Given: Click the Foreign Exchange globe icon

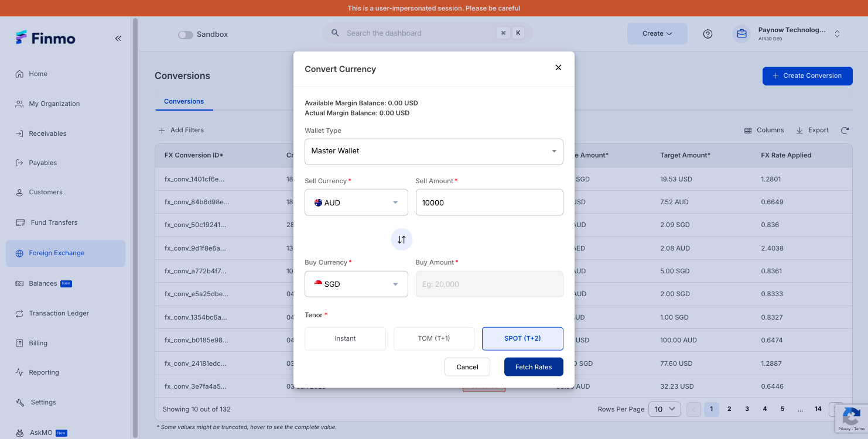Looking at the screenshot, I should [x=19, y=253].
